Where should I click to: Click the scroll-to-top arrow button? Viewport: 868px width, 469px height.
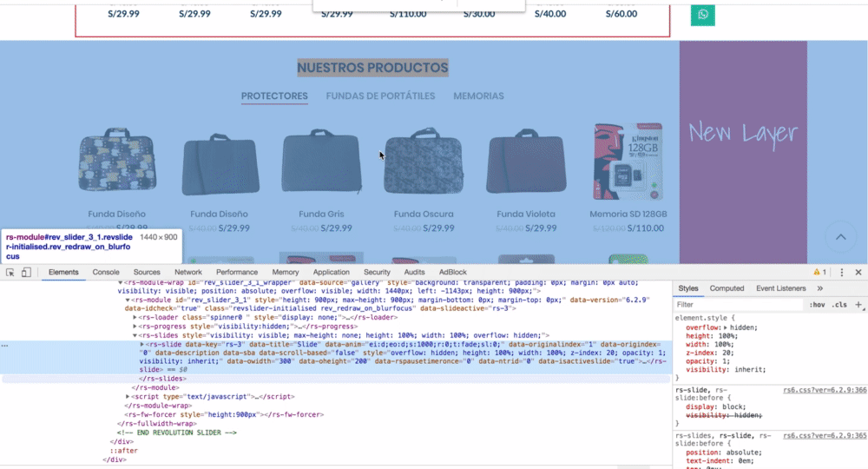(x=840, y=237)
